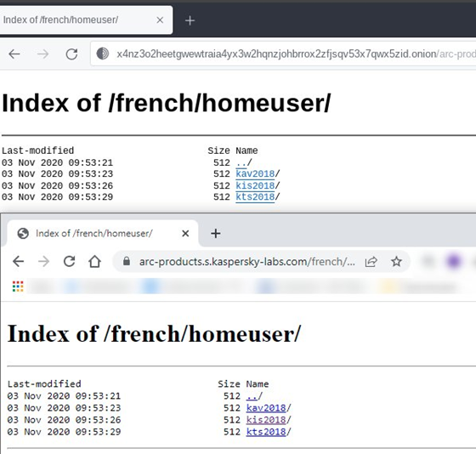Click Index of /french/homeuser/ heading in Chrome
The image size is (476, 454).
pyautogui.click(x=154, y=334)
